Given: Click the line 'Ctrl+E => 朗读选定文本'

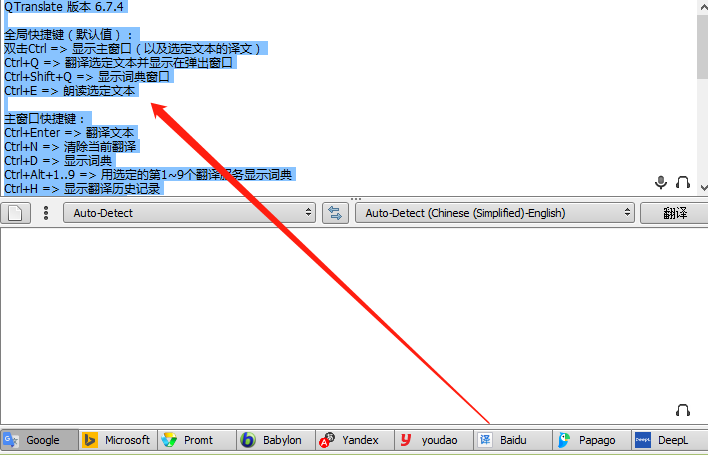Looking at the screenshot, I should [70, 91].
